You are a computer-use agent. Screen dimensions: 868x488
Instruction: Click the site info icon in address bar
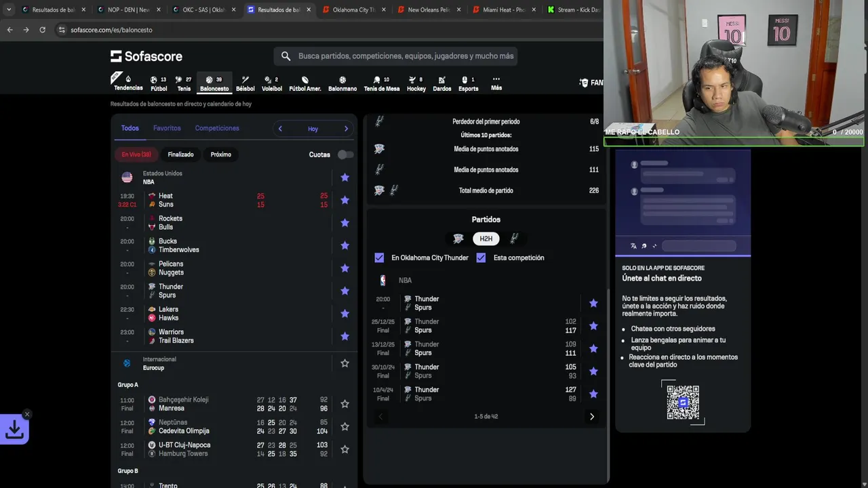tap(62, 30)
